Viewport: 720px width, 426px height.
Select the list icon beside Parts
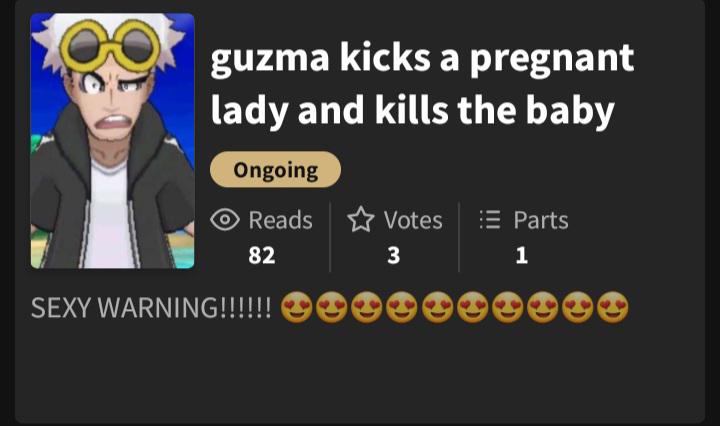[x=489, y=219]
